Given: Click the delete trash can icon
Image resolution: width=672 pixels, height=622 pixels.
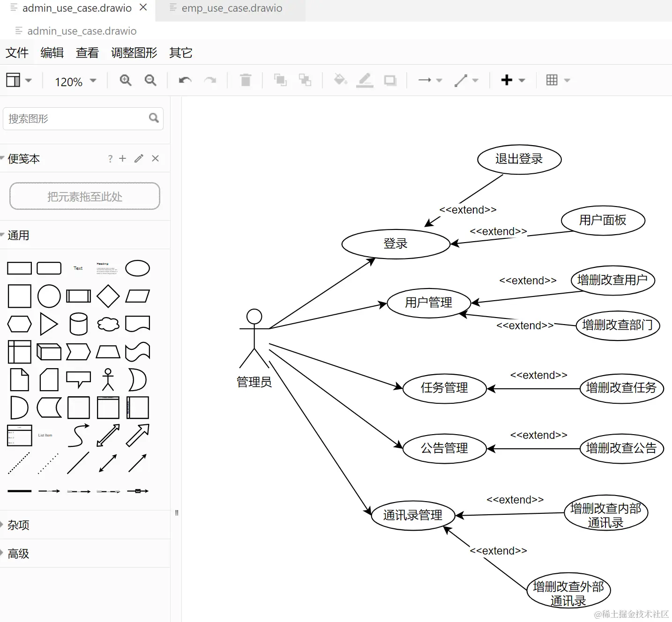Looking at the screenshot, I should [x=246, y=80].
